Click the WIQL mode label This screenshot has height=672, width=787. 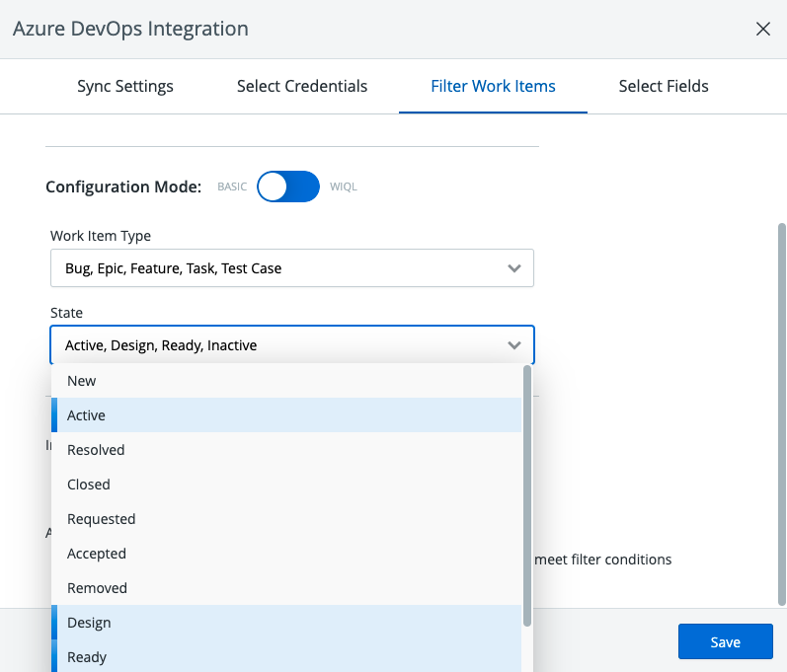(344, 187)
